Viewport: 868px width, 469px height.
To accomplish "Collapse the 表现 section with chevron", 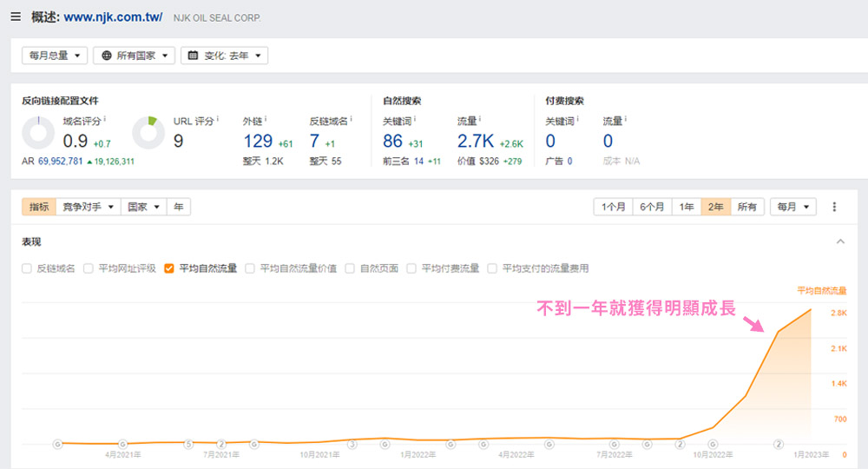I will click(x=840, y=241).
